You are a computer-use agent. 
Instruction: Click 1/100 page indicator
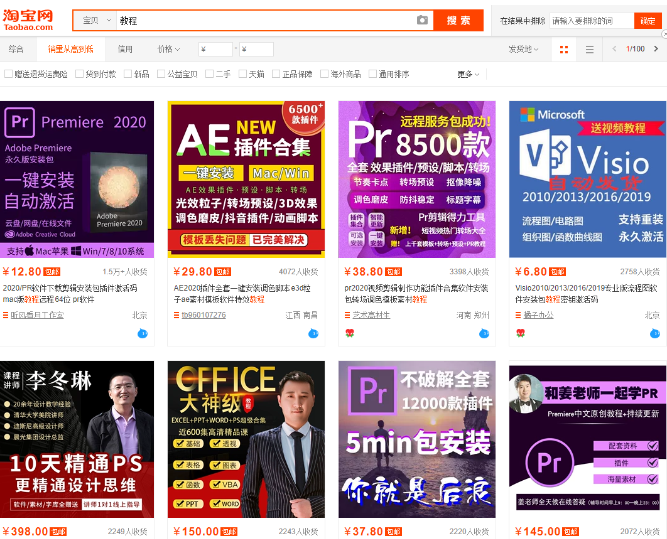[x=635, y=49]
